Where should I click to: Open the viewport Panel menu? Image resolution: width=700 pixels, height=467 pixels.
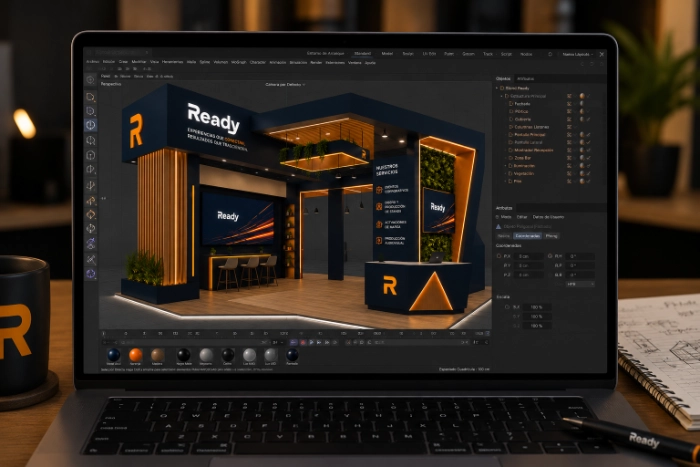[105, 76]
